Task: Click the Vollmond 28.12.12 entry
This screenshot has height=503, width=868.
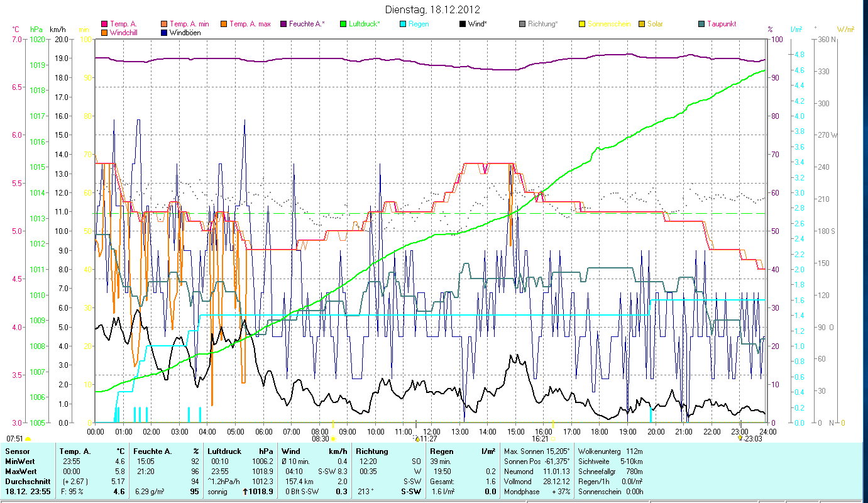Action: (537, 482)
